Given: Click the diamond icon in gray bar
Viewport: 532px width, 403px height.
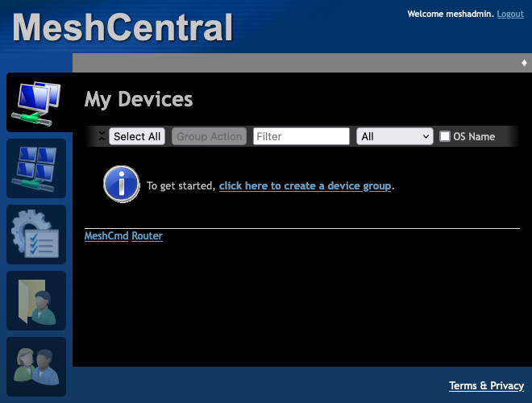Looking at the screenshot, I should coord(524,63).
